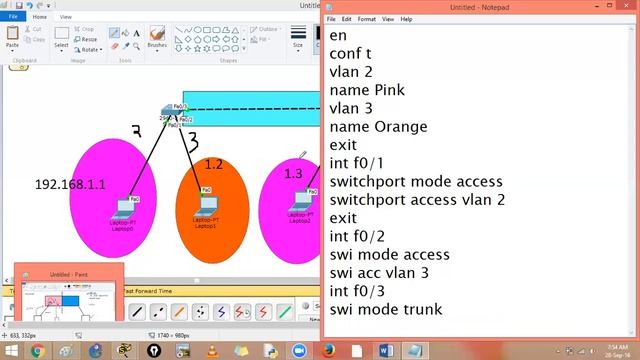Image resolution: width=640 pixels, height=360 pixels.
Task: Switch to the Home ribbon tab
Action: click(40, 17)
